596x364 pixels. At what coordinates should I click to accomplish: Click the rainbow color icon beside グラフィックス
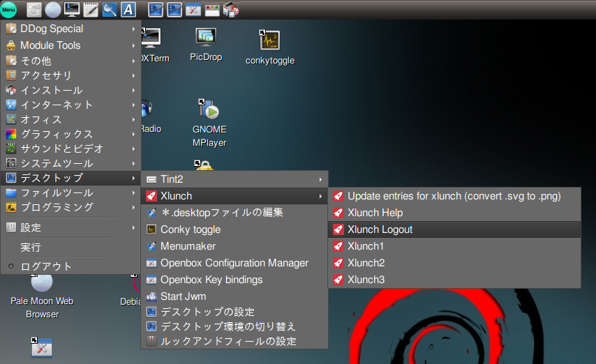[x=11, y=134]
